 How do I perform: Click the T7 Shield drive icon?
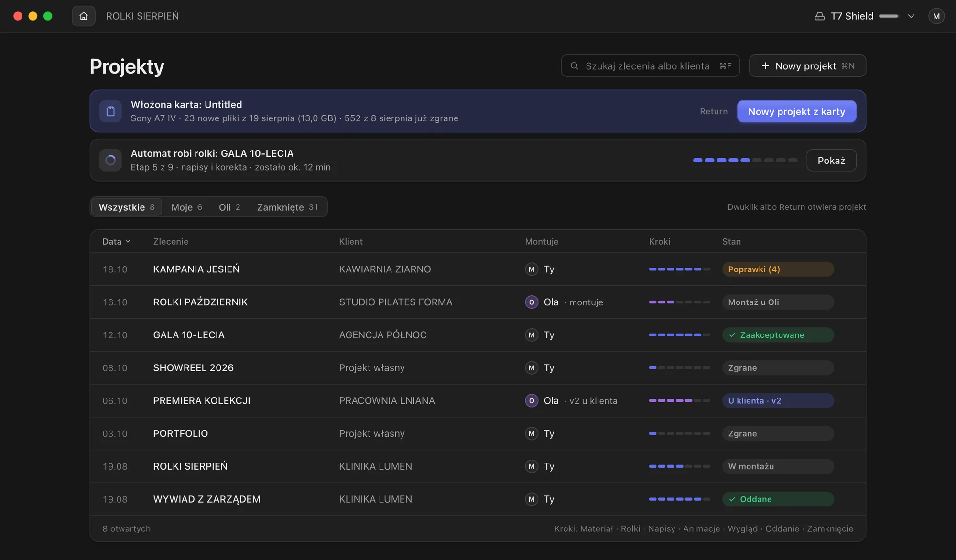pyautogui.click(x=819, y=16)
